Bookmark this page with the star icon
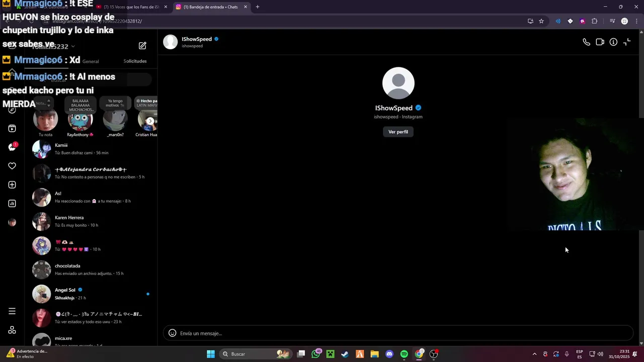Viewport: 644px width, 362px height. click(541, 21)
